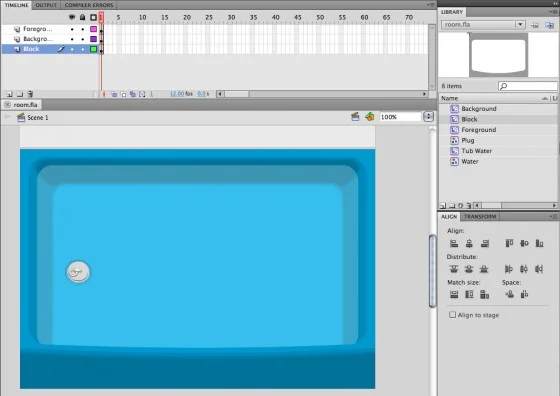The width and height of the screenshot is (560, 396).
Task: Toggle lock dot of Foreground layer
Action: tap(82, 29)
